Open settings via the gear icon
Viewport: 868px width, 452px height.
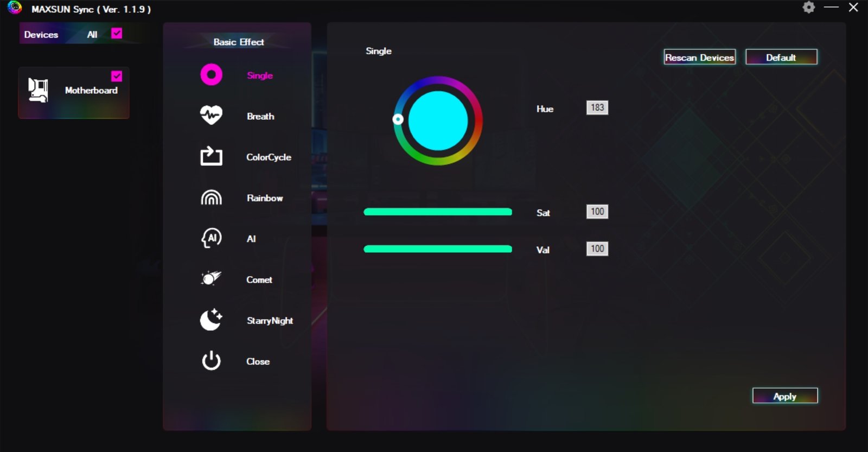809,7
